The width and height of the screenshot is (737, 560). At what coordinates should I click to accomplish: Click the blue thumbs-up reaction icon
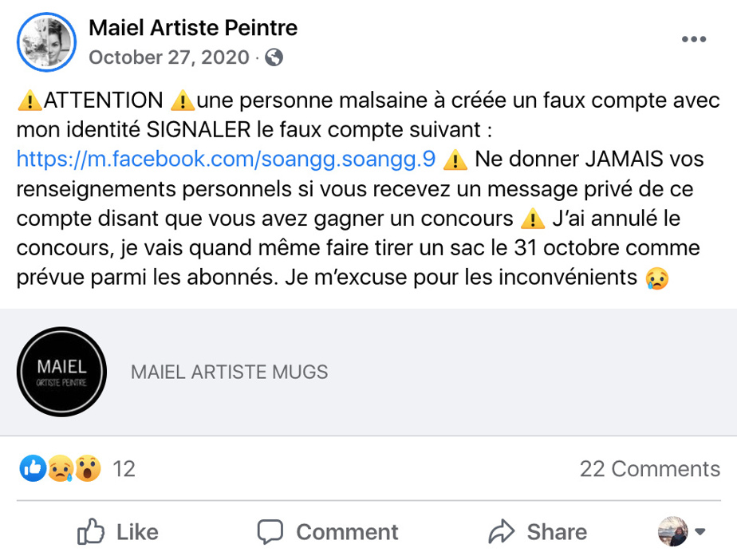point(33,468)
